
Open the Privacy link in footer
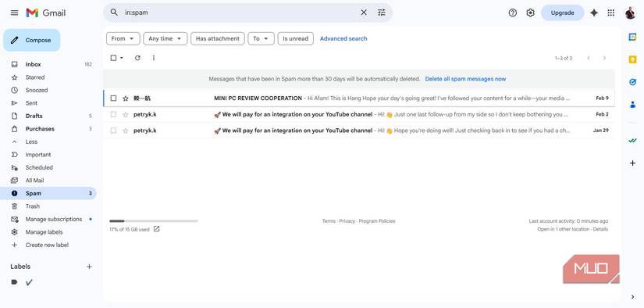(x=347, y=221)
